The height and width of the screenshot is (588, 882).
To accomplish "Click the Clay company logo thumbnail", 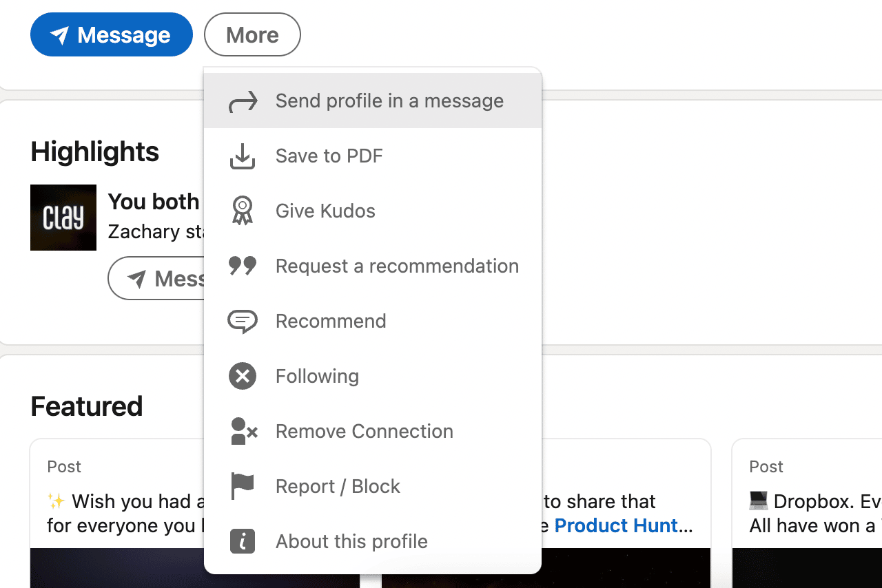I will tap(63, 218).
